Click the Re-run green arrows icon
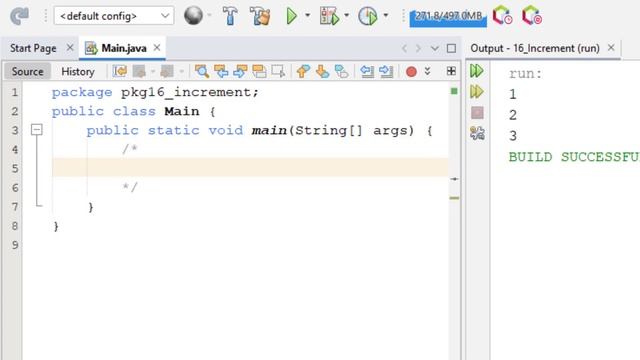The width and height of the screenshot is (640, 360). (x=477, y=71)
